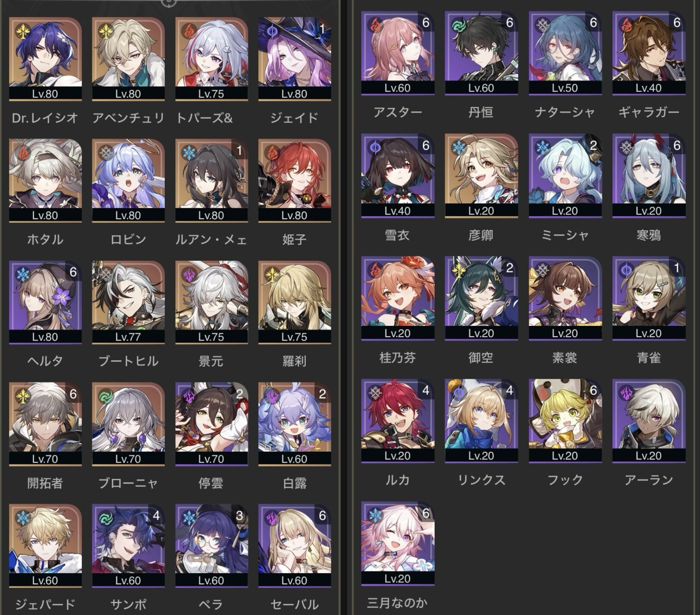Select the 開拓者 character portrait

click(45, 424)
